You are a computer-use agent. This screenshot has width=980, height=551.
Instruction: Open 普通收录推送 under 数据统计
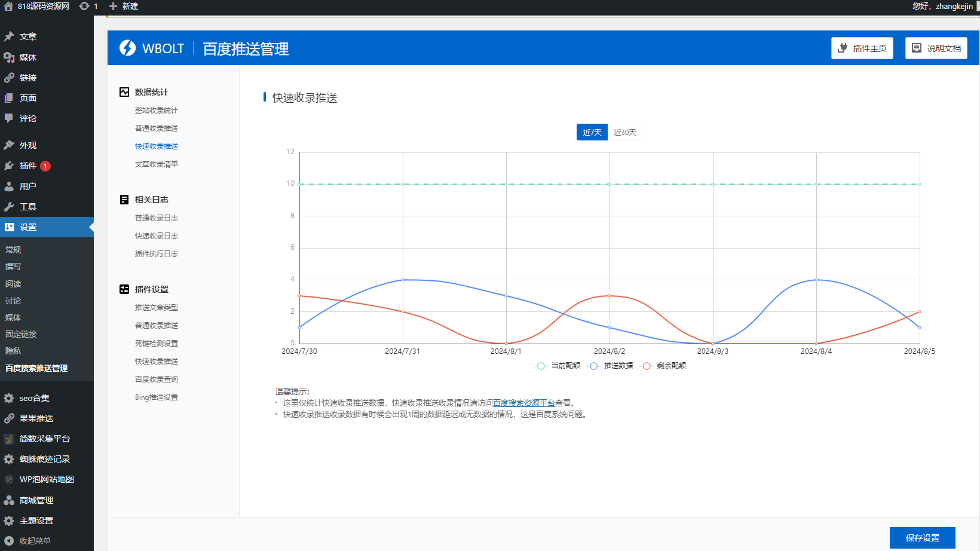tap(157, 128)
